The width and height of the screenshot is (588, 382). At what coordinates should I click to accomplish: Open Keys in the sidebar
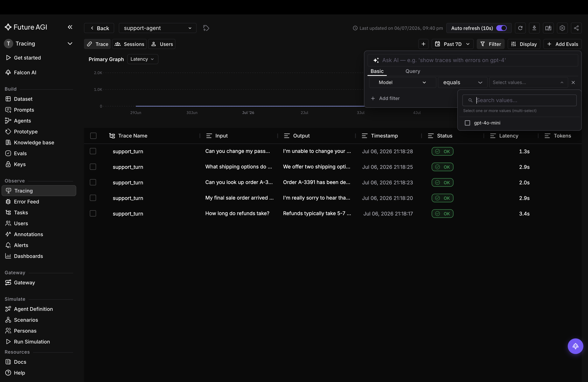19,164
